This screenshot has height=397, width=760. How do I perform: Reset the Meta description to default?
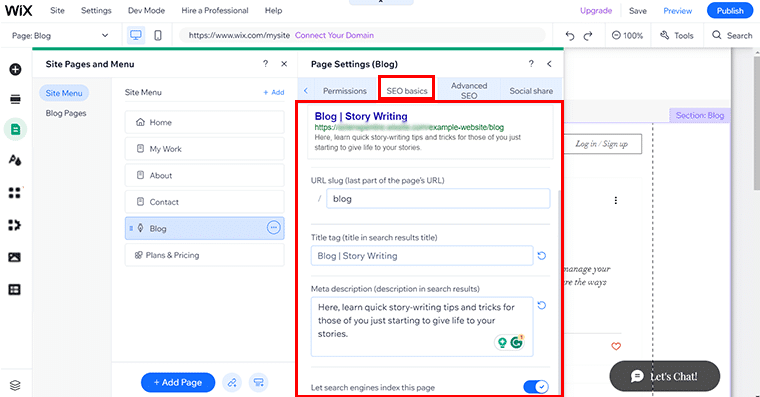point(542,305)
